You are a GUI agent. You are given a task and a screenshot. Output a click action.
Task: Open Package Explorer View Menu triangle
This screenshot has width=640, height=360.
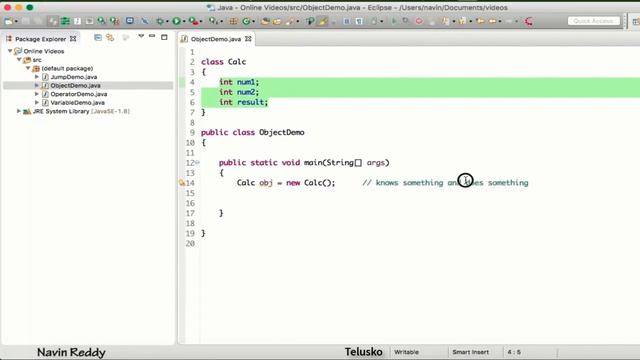coord(141,36)
